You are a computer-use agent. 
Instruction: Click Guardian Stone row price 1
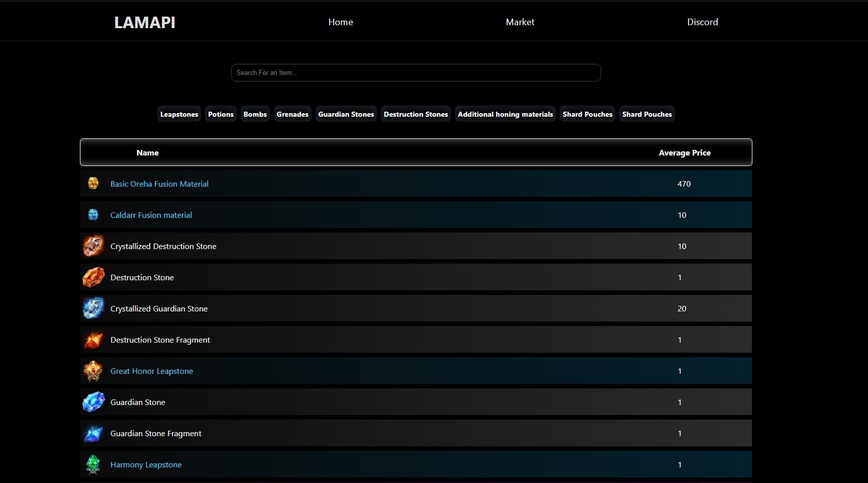pos(680,402)
